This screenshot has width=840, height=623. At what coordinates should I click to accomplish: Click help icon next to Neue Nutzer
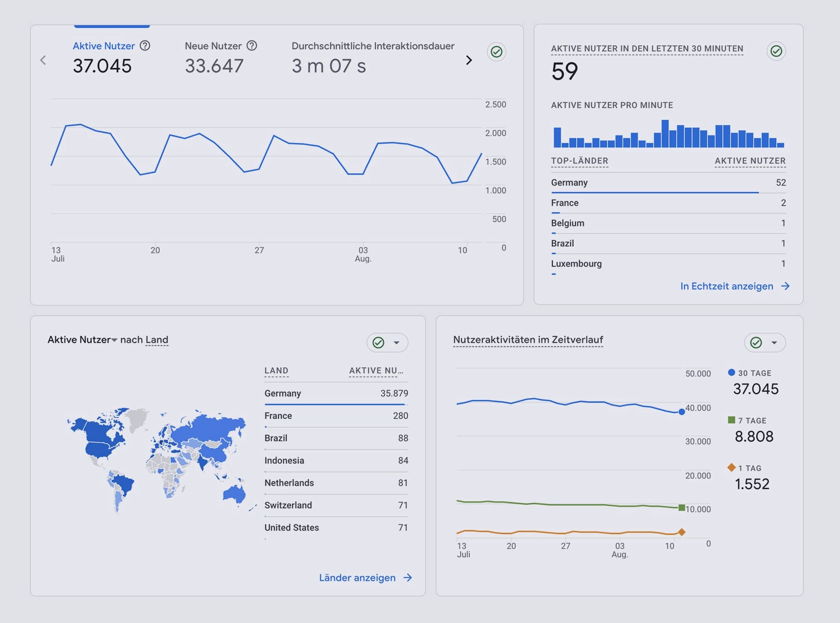[x=252, y=46]
